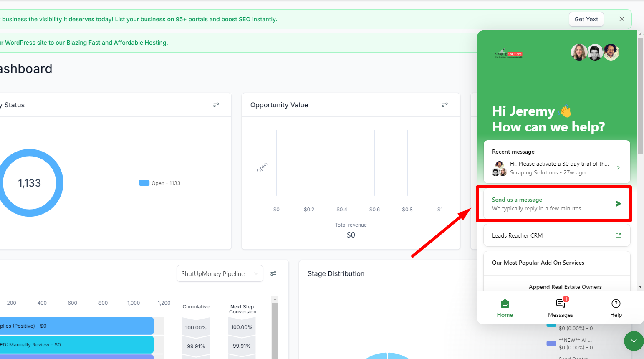Click the purple **NEW** AI legend swatch
Viewport: 644px width, 359px height.
tap(551, 344)
